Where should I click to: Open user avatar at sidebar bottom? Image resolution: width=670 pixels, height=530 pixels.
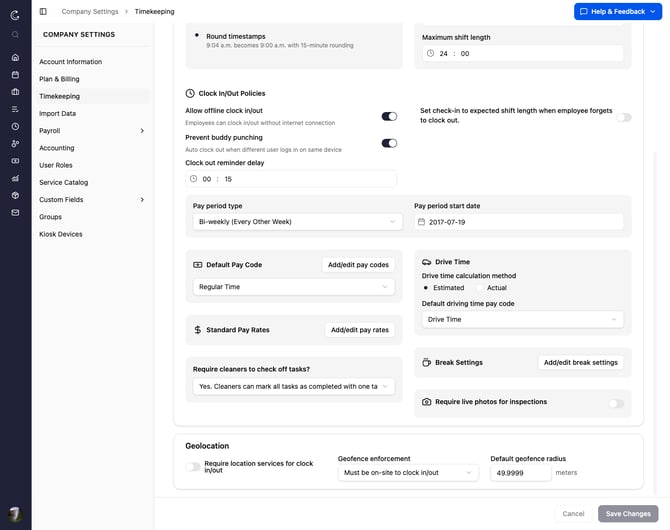point(15,514)
